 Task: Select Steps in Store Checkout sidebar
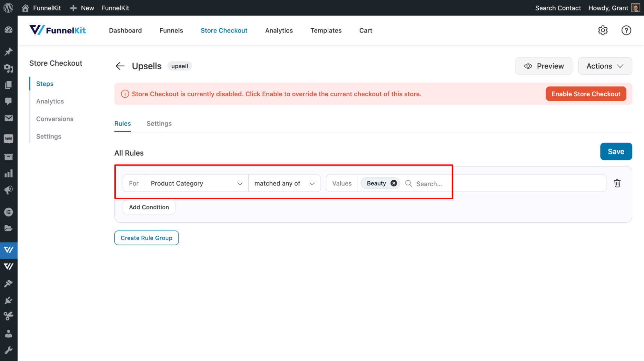45,84
